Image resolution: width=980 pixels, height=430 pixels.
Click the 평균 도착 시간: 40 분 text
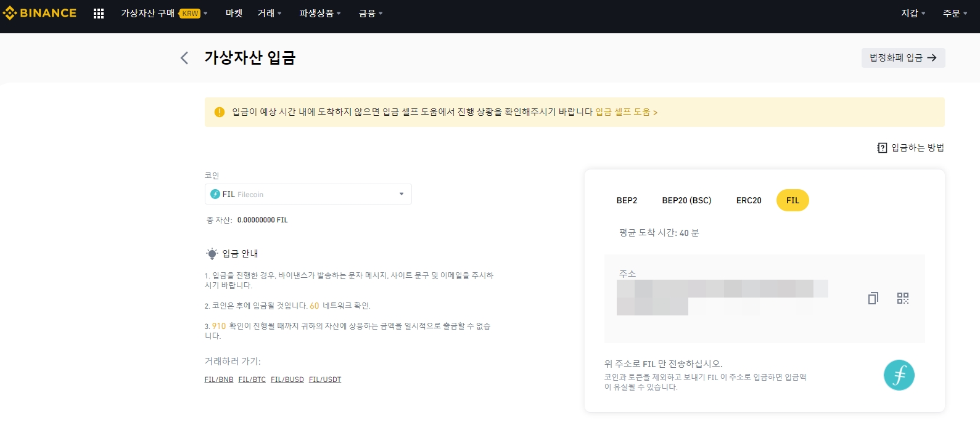tap(659, 233)
